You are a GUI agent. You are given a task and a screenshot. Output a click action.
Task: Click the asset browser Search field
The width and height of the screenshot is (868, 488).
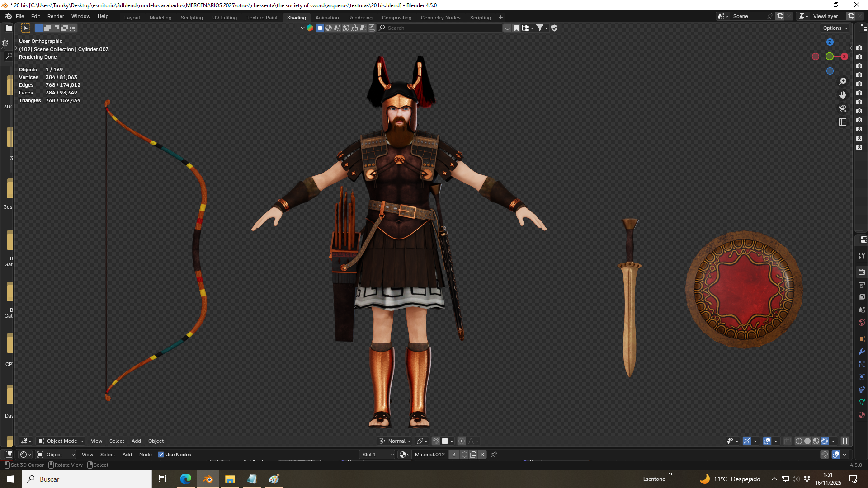pos(440,28)
